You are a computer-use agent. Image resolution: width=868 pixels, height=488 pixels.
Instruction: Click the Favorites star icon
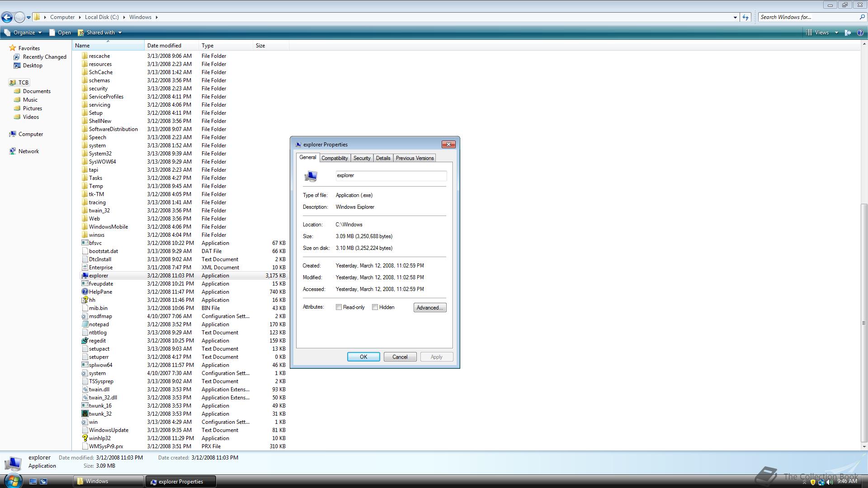pos(13,48)
